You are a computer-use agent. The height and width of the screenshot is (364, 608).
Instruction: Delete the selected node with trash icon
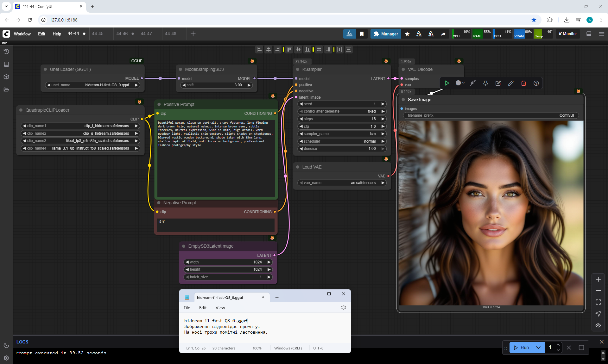coord(523,83)
